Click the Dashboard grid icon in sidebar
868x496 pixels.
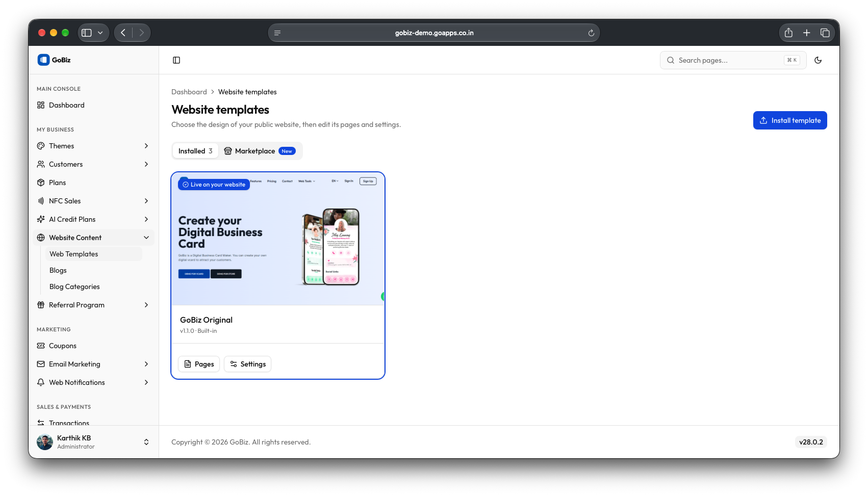pyautogui.click(x=41, y=105)
